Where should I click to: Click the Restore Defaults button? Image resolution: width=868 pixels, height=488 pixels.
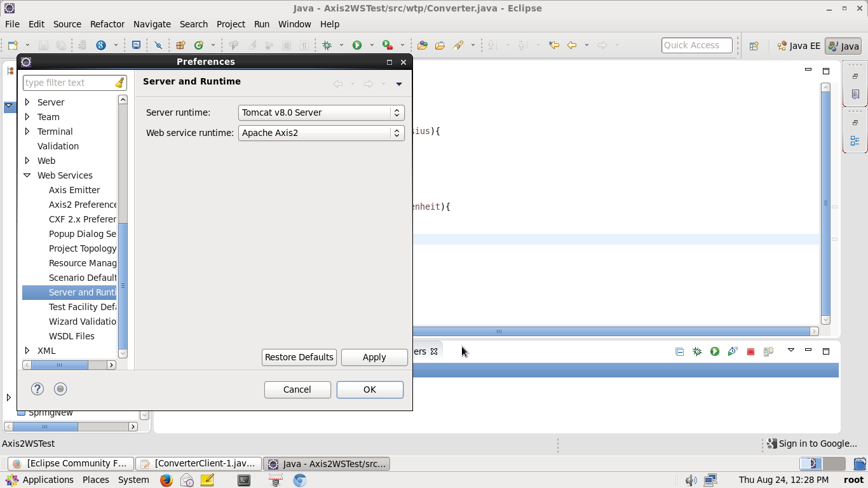(x=299, y=357)
